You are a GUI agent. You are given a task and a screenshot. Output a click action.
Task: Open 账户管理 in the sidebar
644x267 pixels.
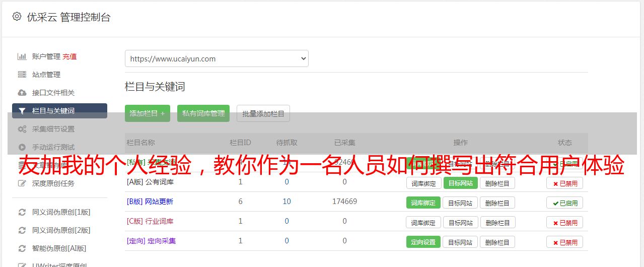tap(46, 56)
